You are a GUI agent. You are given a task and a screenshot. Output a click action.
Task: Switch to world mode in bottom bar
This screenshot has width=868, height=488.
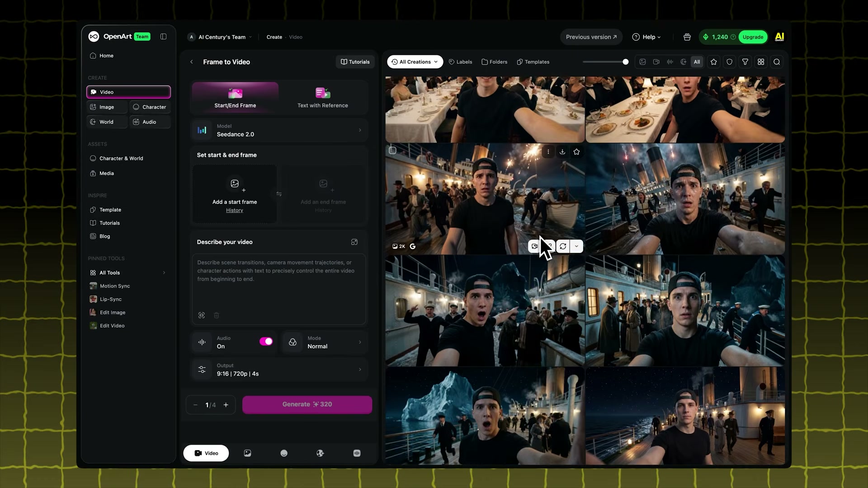tap(320, 453)
